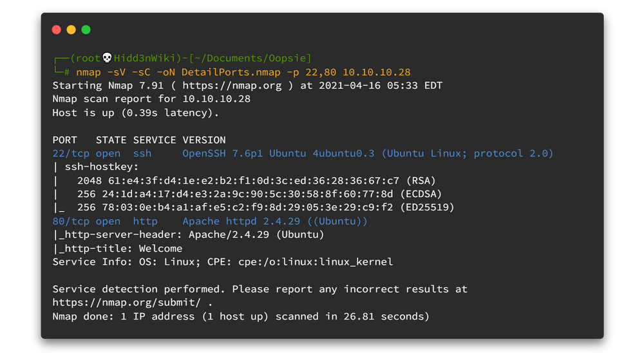Click the Nmap done summary line
The image size is (644, 353).
pos(240,316)
